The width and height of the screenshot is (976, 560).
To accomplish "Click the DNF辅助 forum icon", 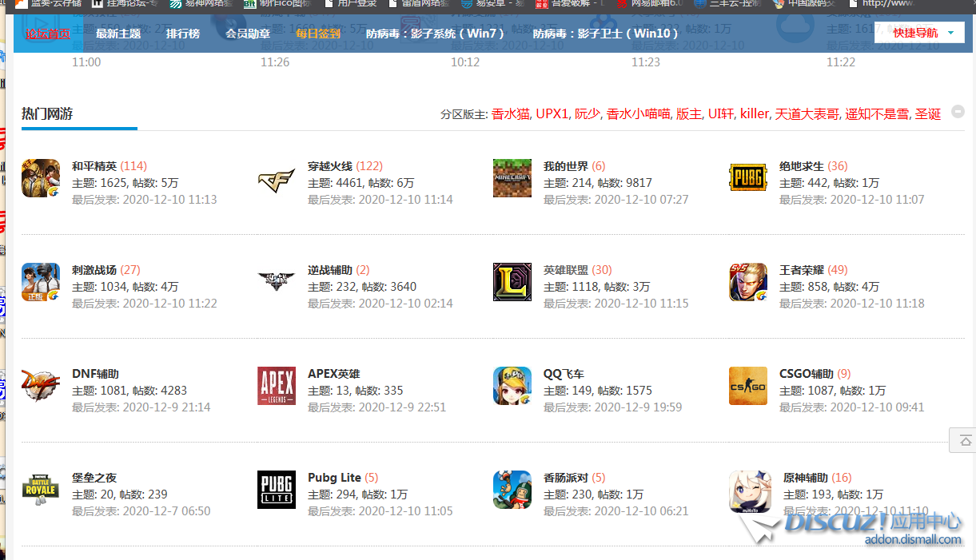I will tap(41, 386).
